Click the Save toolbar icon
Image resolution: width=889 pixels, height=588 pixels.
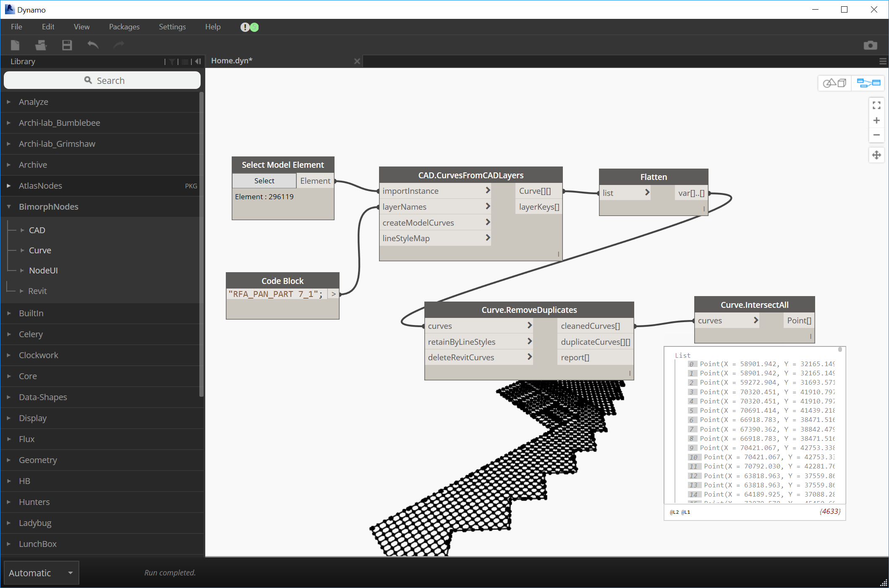point(67,45)
